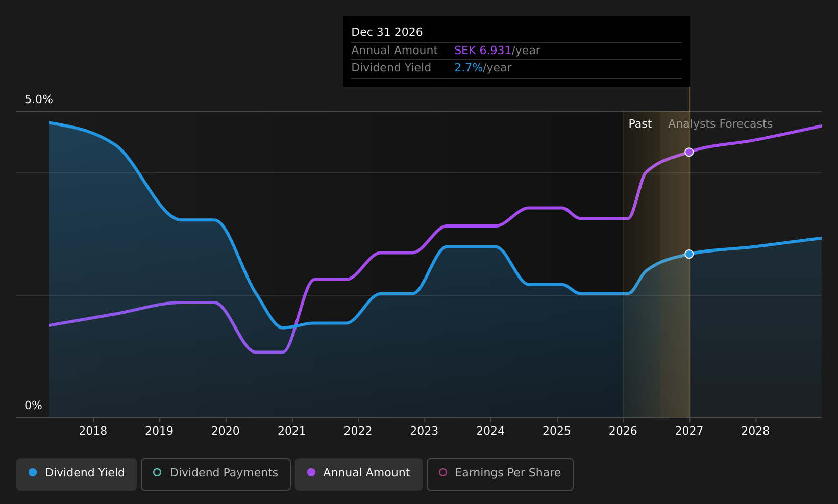
Task: Click the 5.0% y-axis label
Action: (39, 99)
